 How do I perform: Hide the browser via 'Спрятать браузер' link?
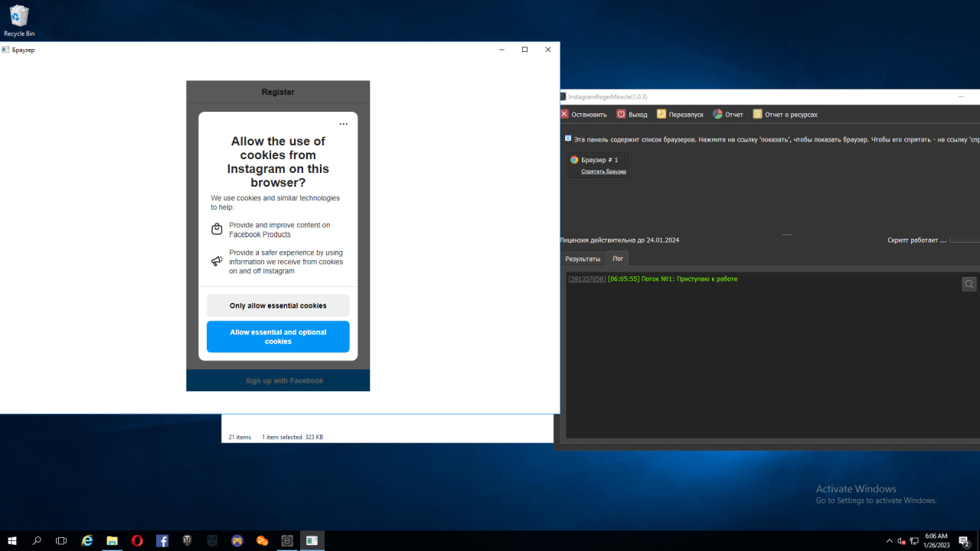[603, 171]
